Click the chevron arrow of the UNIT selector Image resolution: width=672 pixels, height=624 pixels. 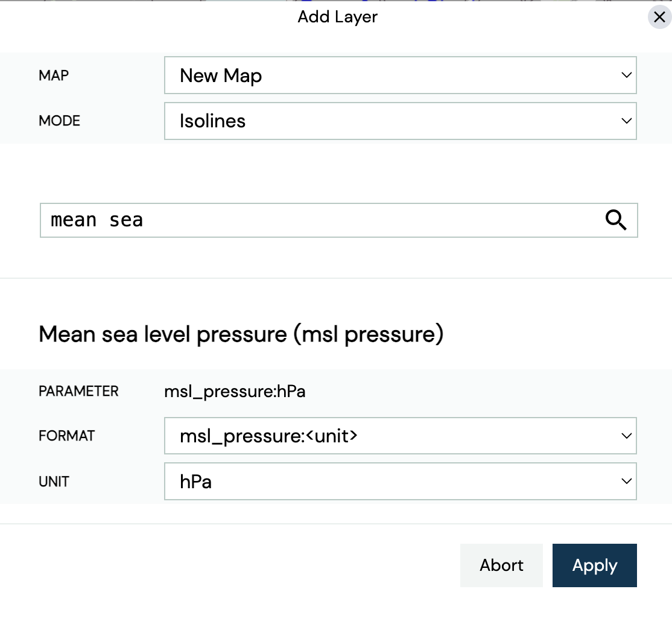[626, 481]
